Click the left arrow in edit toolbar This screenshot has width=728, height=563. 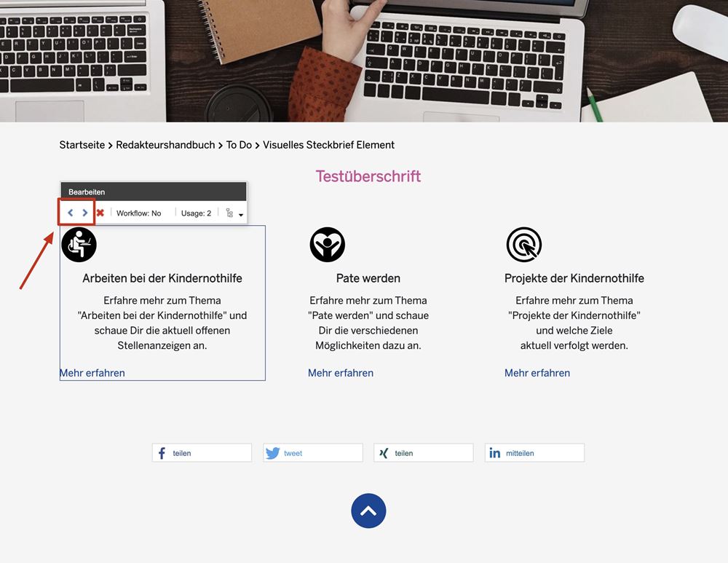point(70,213)
